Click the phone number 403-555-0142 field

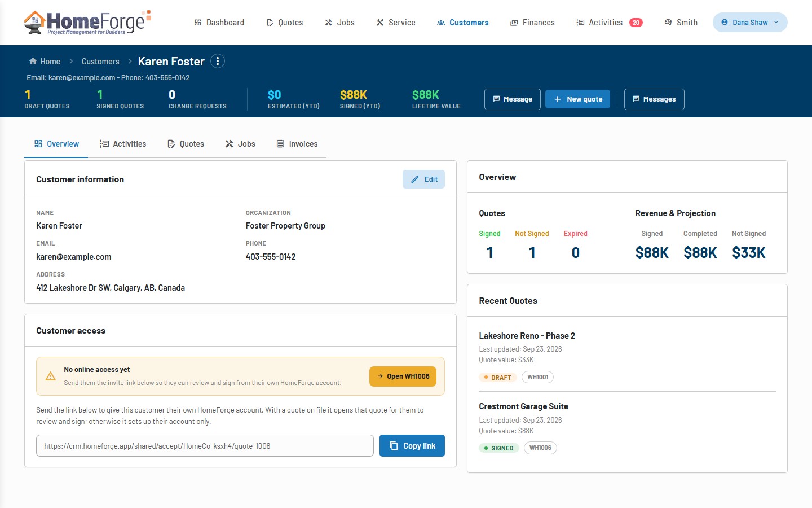271,257
